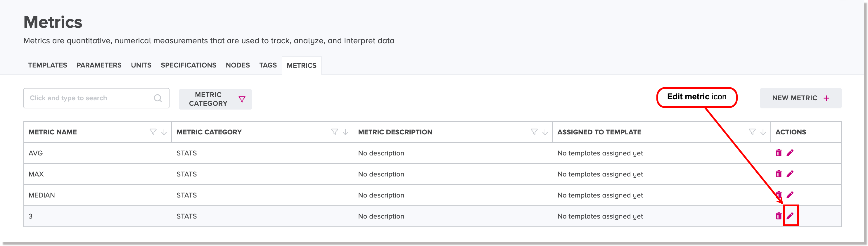Sort by Metric Name arrow
Image resolution: width=868 pixels, height=246 pixels.
[164, 132]
